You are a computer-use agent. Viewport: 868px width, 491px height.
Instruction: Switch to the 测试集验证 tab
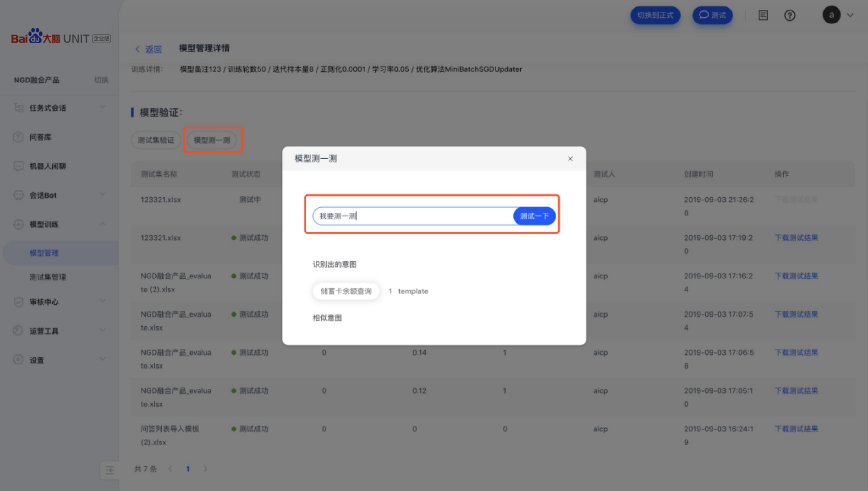pos(156,140)
